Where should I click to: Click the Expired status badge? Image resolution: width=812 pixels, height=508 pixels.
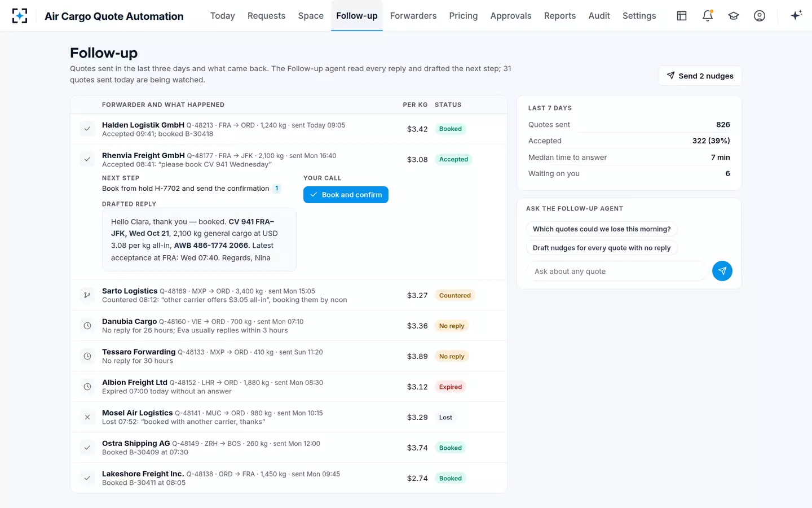click(x=451, y=387)
